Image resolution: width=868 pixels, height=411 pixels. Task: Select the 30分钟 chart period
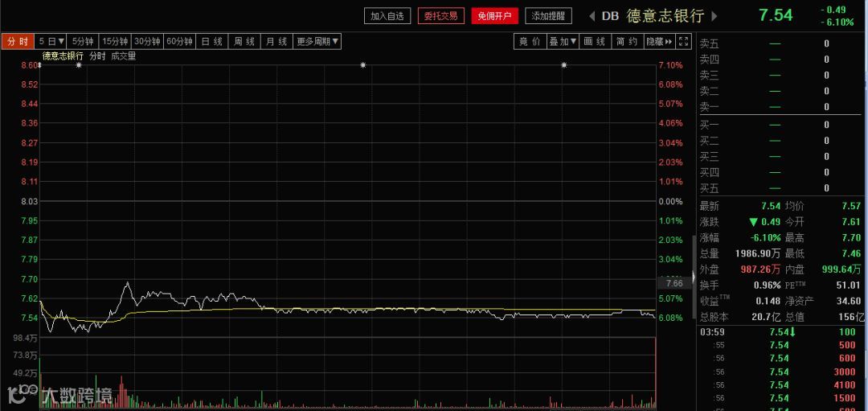[x=148, y=42]
